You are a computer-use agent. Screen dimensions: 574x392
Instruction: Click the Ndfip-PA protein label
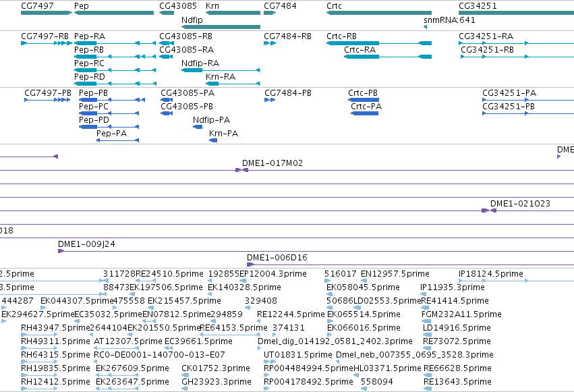click(x=212, y=120)
